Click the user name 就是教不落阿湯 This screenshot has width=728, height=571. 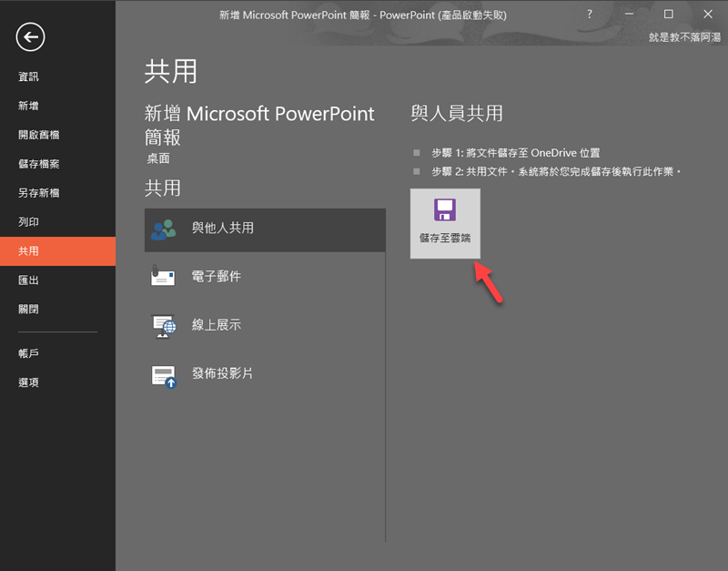682,37
